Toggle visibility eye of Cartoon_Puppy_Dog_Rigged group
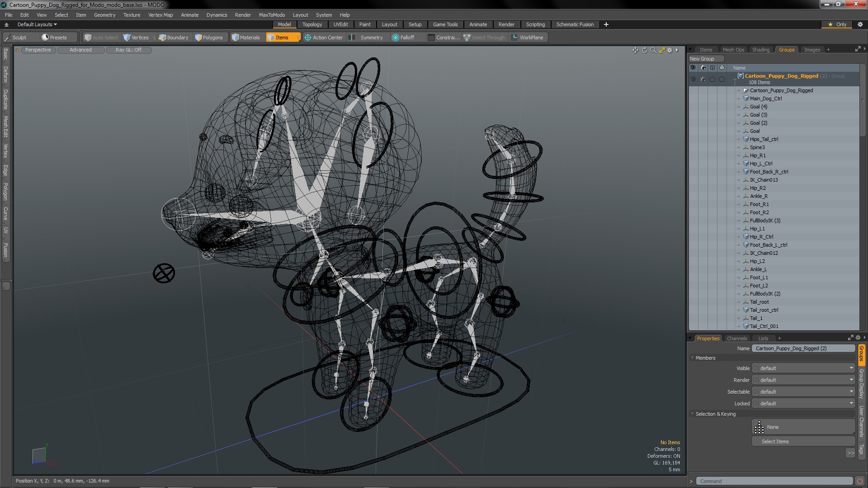The height and width of the screenshot is (488, 868). click(x=693, y=79)
